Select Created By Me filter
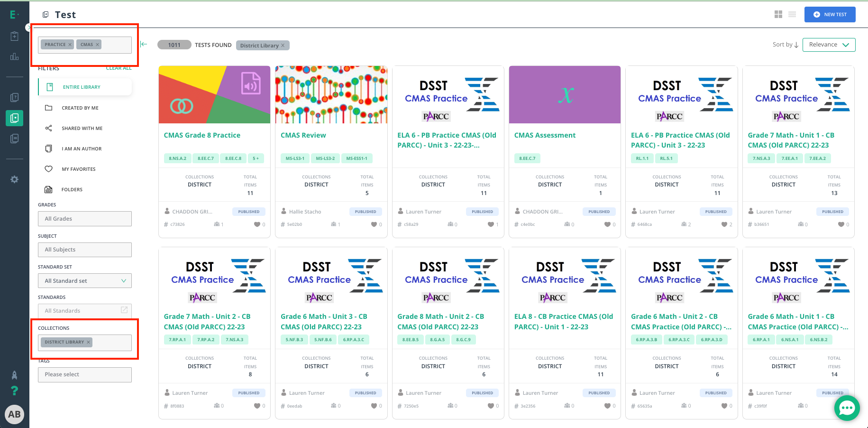The width and height of the screenshot is (868, 428). [x=80, y=108]
